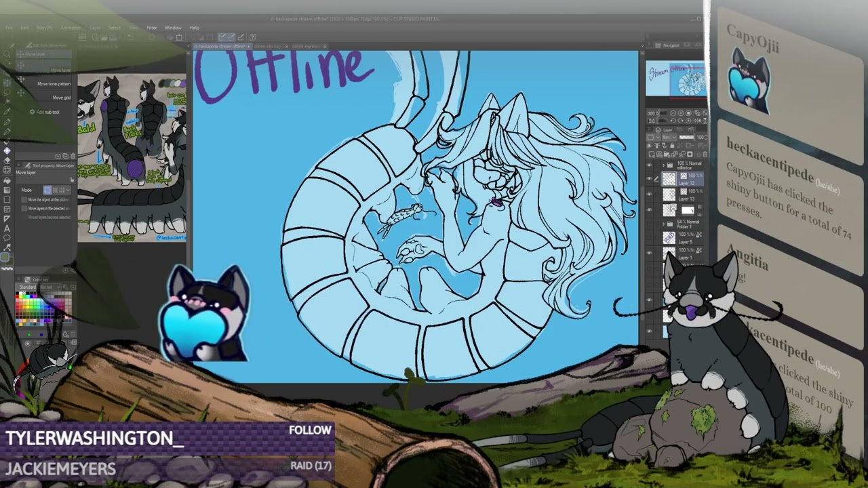Open the File menu
This screenshot has height=488, width=868.
point(9,28)
